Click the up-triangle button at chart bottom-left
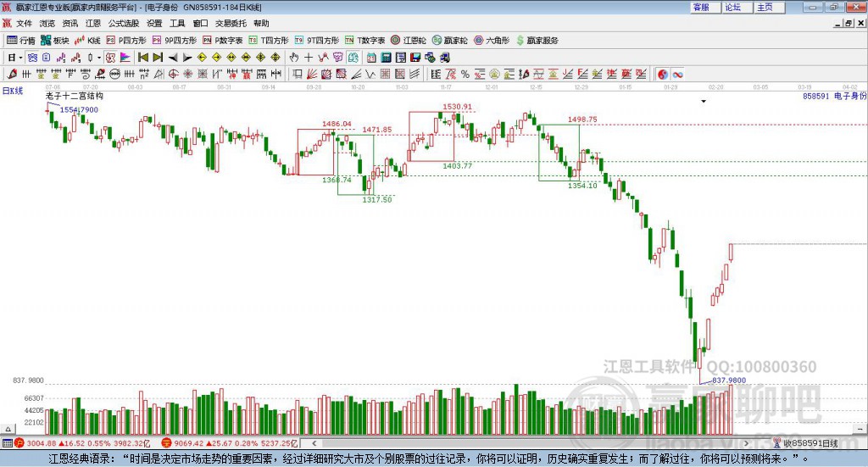The height and width of the screenshot is (467, 868). click(8, 429)
